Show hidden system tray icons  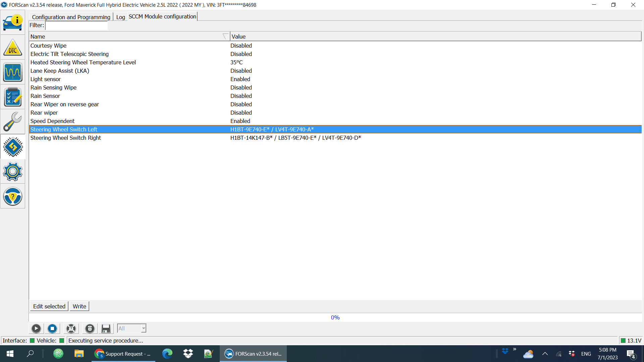[x=545, y=354]
